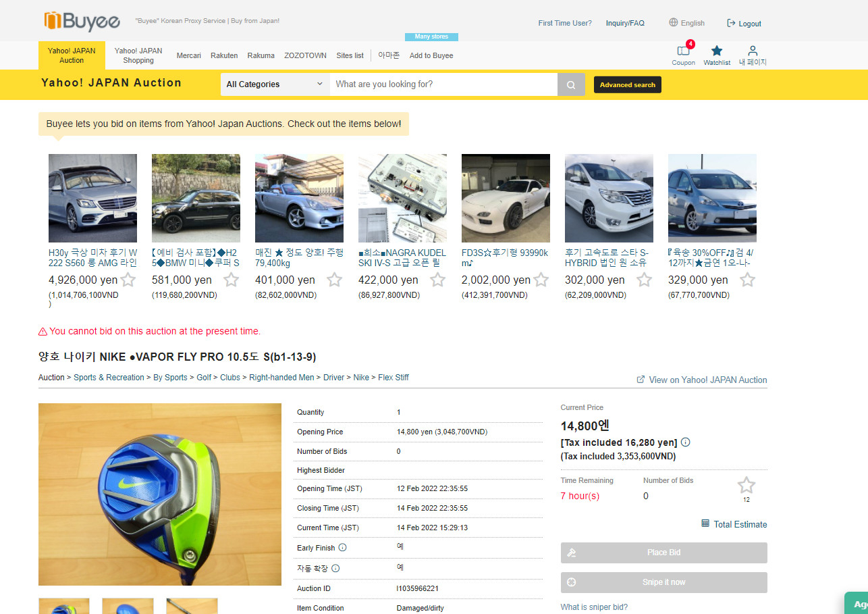Viewport: 868px width, 614px height.
Task: Star the 401,000 yen convertible item
Action: 334,280
